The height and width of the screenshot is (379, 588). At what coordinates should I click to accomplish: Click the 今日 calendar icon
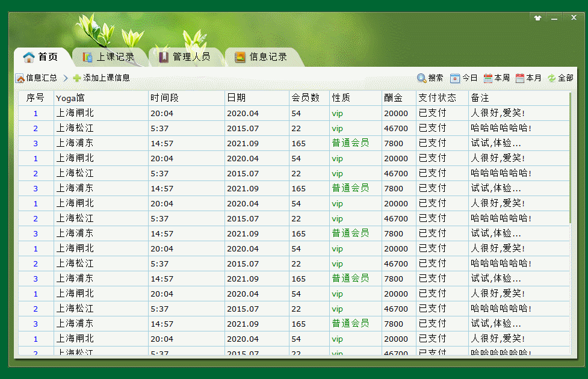coord(455,78)
